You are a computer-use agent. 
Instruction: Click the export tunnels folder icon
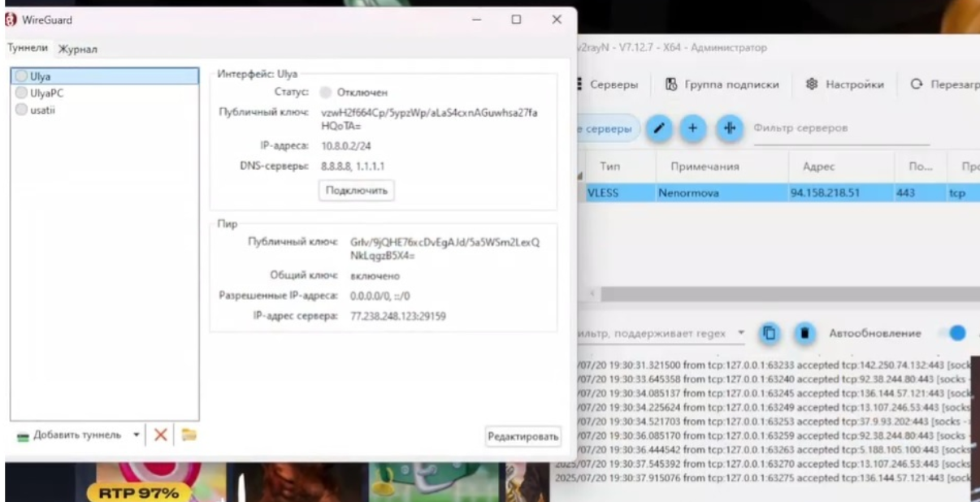tap(189, 435)
